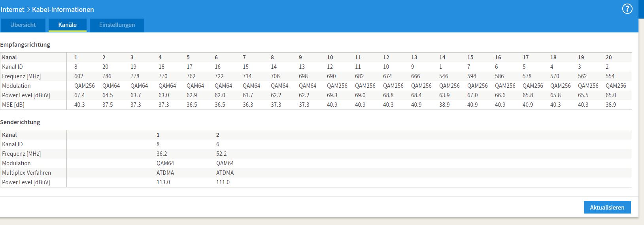Click the power level value 69.3
The height and width of the screenshot is (225, 644).
tap(332, 95)
